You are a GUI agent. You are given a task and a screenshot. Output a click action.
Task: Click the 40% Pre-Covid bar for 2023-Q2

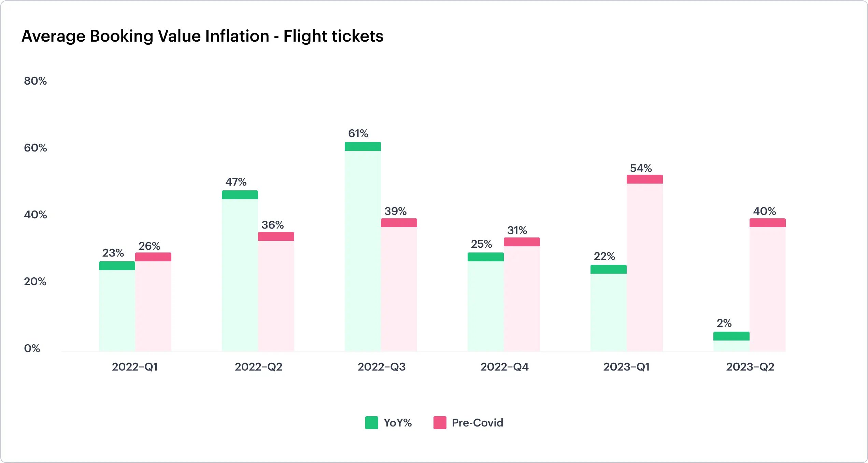(x=767, y=285)
